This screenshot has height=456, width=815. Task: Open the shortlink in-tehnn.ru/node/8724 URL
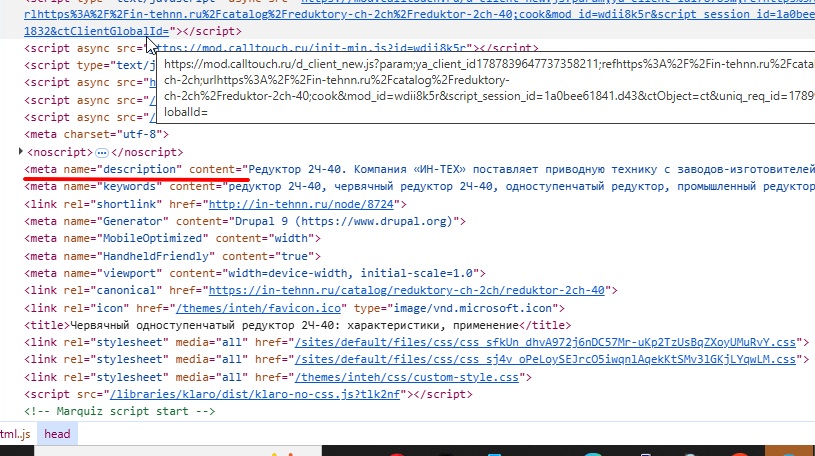click(x=301, y=204)
